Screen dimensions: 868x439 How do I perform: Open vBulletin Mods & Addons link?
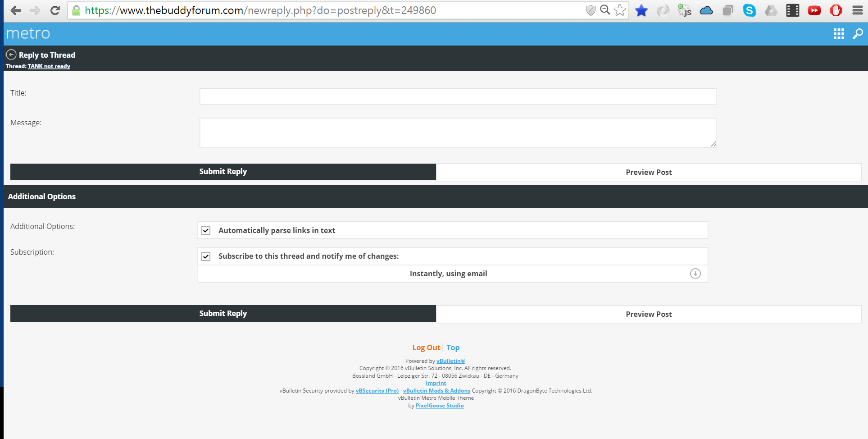click(436, 391)
